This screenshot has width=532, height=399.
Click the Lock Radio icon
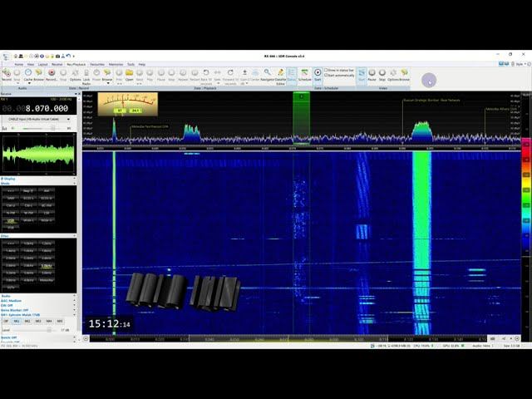tap(86, 76)
